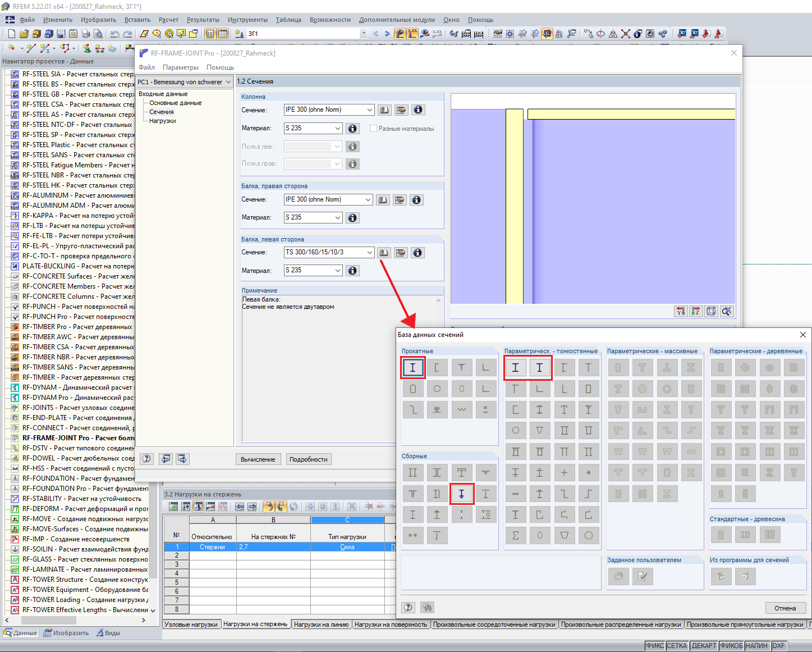Select Основные данные in the input tree
Screen dimensions: 812x652
point(175,103)
